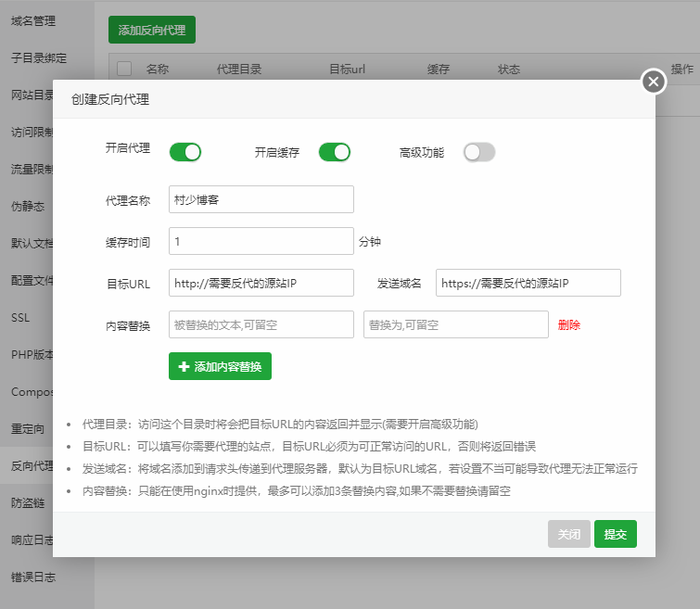Close the reverse proxy dialog with X icon
The height and width of the screenshot is (609, 700).
point(654,82)
